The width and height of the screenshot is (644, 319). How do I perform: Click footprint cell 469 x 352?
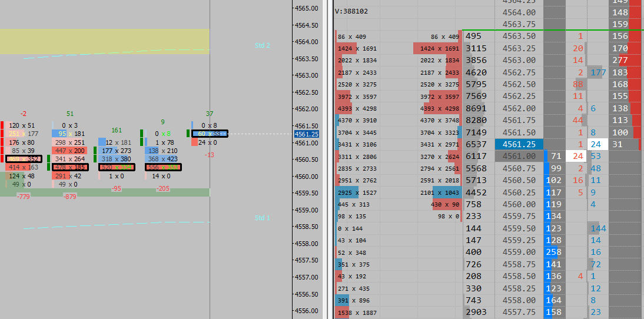(x=24, y=159)
